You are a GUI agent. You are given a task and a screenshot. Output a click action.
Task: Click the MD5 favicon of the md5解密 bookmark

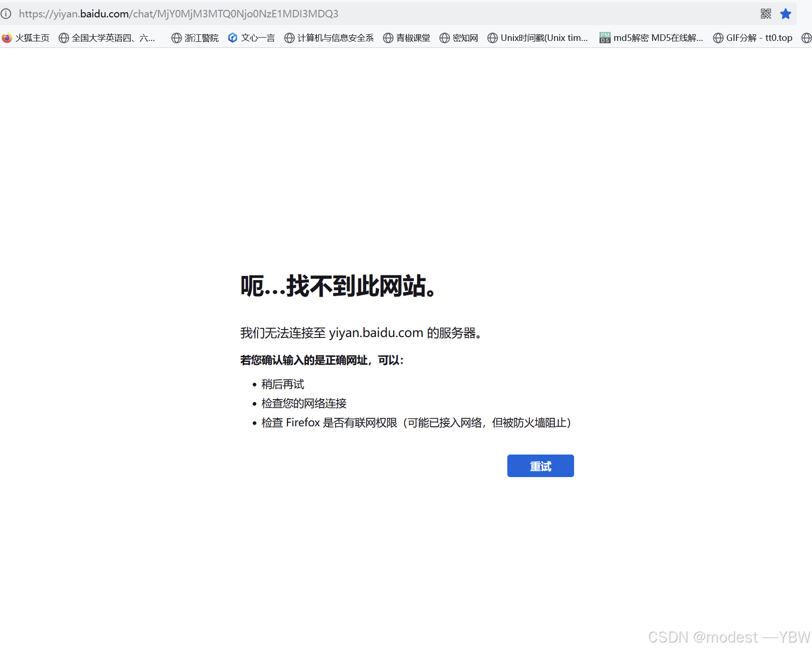tap(605, 38)
